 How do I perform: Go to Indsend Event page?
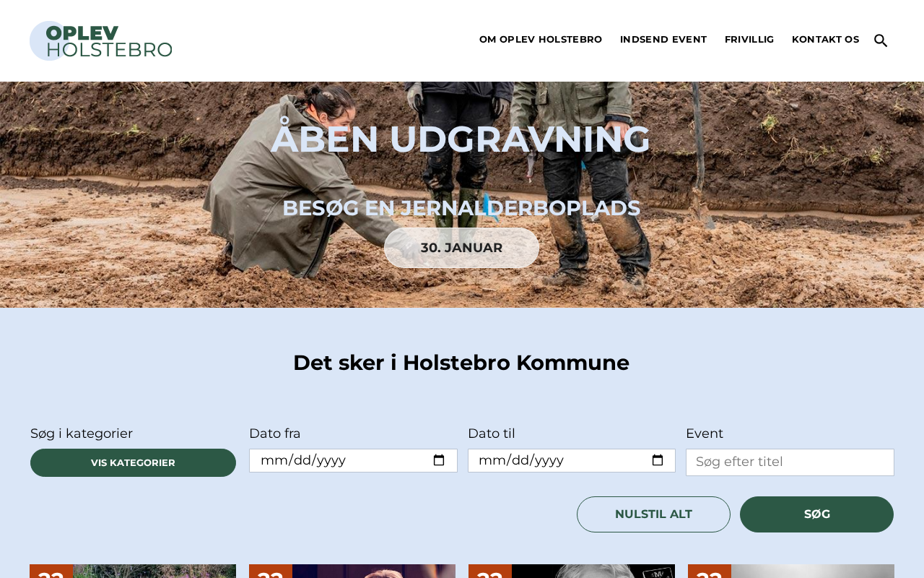pyautogui.click(x=663, y=40)
